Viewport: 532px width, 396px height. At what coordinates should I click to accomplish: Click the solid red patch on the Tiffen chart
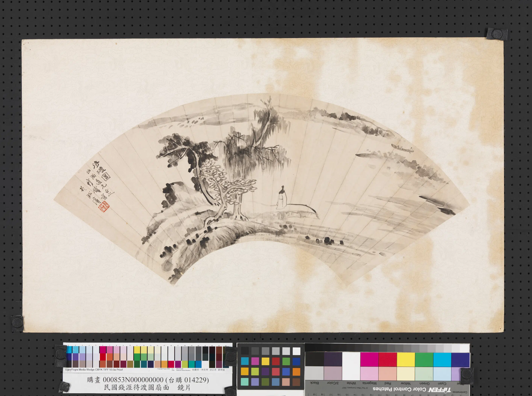pos(388,359)
